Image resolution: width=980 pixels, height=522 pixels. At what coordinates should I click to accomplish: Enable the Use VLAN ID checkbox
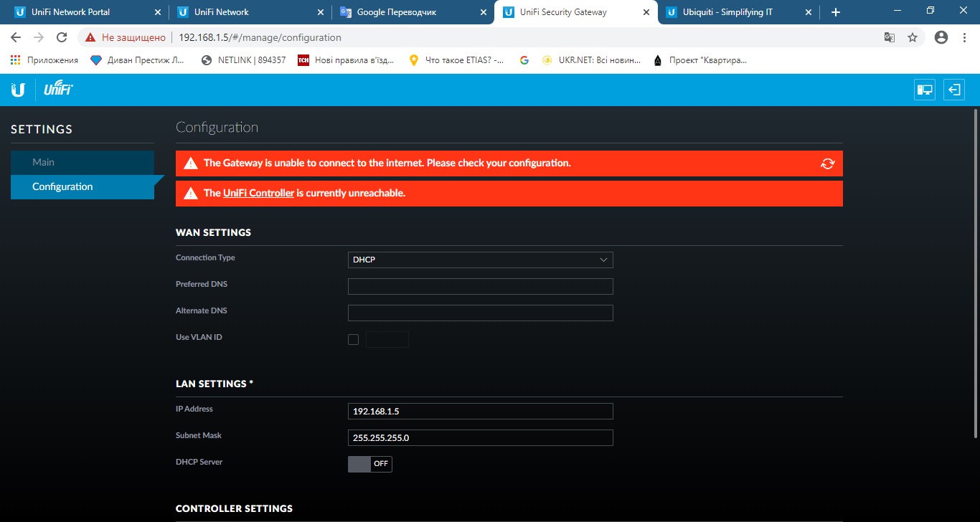tap(353, 340)
